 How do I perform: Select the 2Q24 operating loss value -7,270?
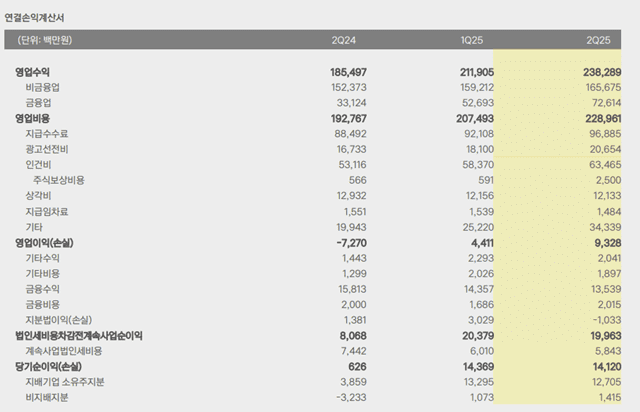click(x=351, y=243)
